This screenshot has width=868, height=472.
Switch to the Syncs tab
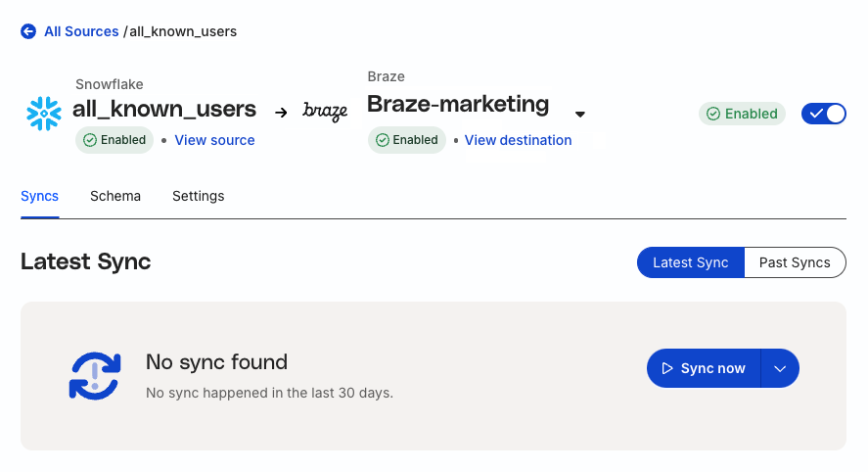(x=40, y=196)
